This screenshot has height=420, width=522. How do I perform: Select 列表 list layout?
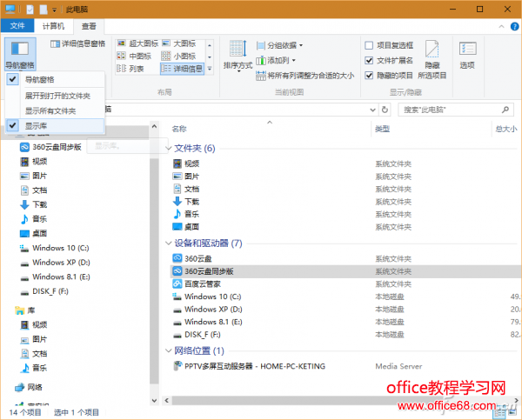pyautogui.click(x=130, y=69)
